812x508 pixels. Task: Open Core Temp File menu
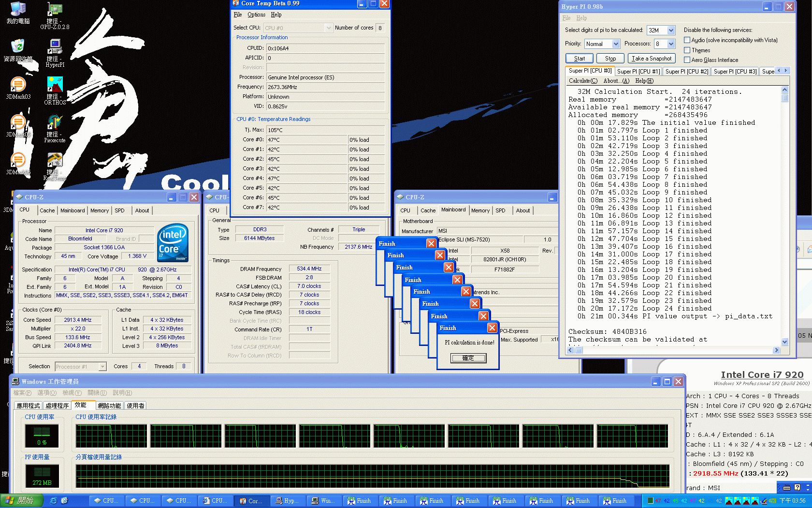[x=238, y=15]
